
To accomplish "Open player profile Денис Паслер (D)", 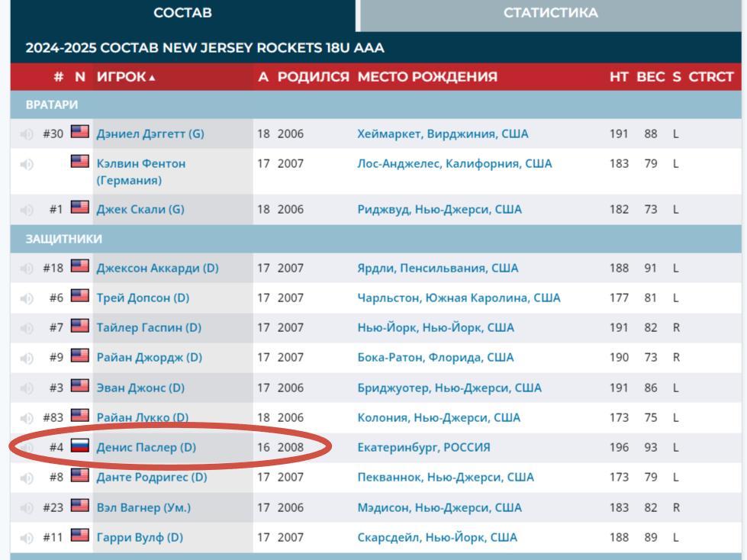I will pyautogui.click(x=147, y=447).
